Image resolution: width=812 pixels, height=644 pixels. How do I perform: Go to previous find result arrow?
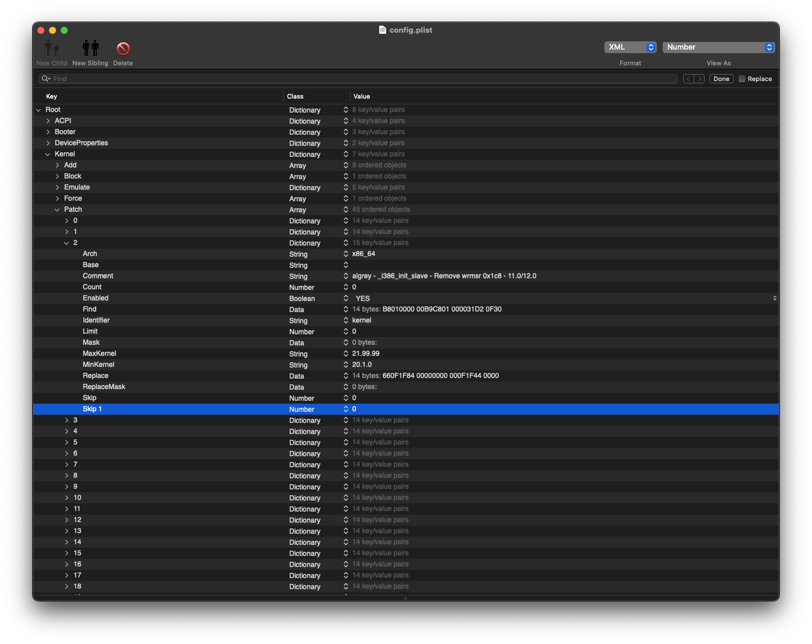pyautogui.click(x=688, y=79)
